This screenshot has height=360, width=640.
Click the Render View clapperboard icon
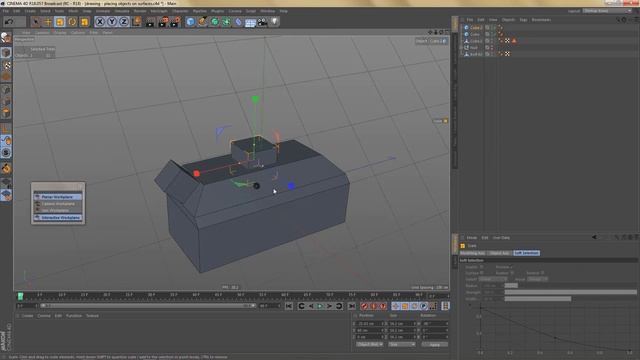tap(150, 22)
